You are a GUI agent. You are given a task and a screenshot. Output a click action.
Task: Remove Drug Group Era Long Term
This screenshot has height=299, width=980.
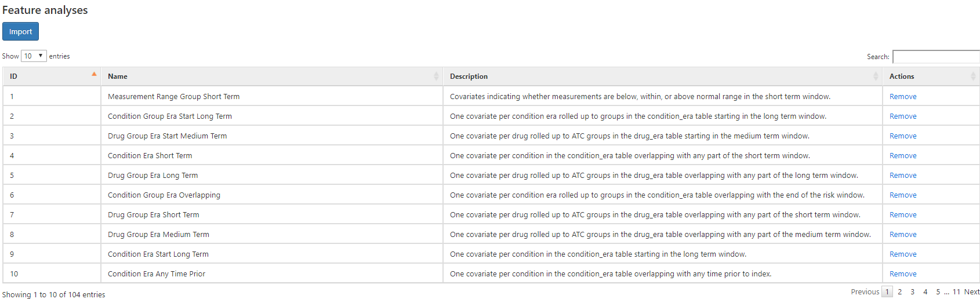point(903,176)
